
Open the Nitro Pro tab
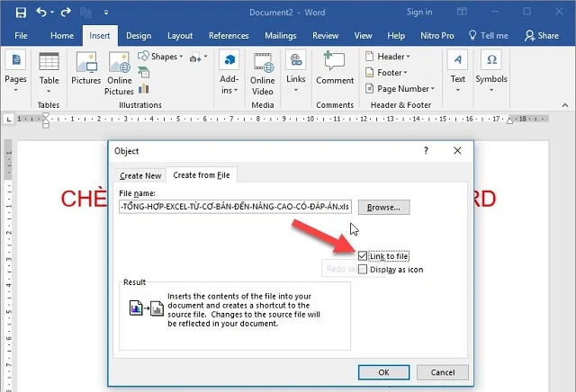point(437,36)
